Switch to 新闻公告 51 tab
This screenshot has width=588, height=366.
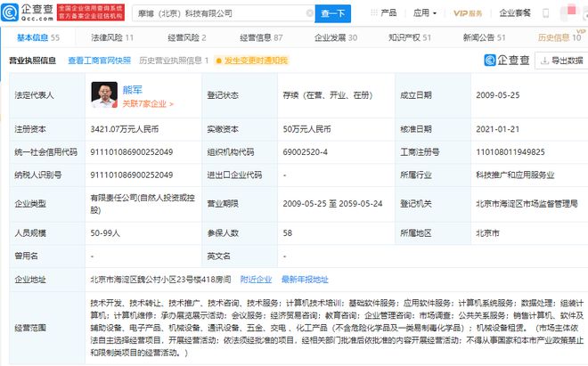[x=484, y=37]
